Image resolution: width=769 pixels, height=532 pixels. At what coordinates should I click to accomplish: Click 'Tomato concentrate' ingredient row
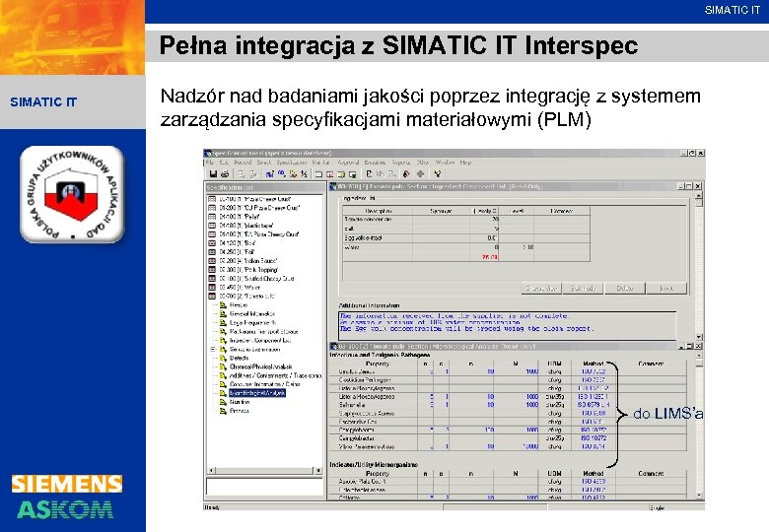[x=466, y=220]
